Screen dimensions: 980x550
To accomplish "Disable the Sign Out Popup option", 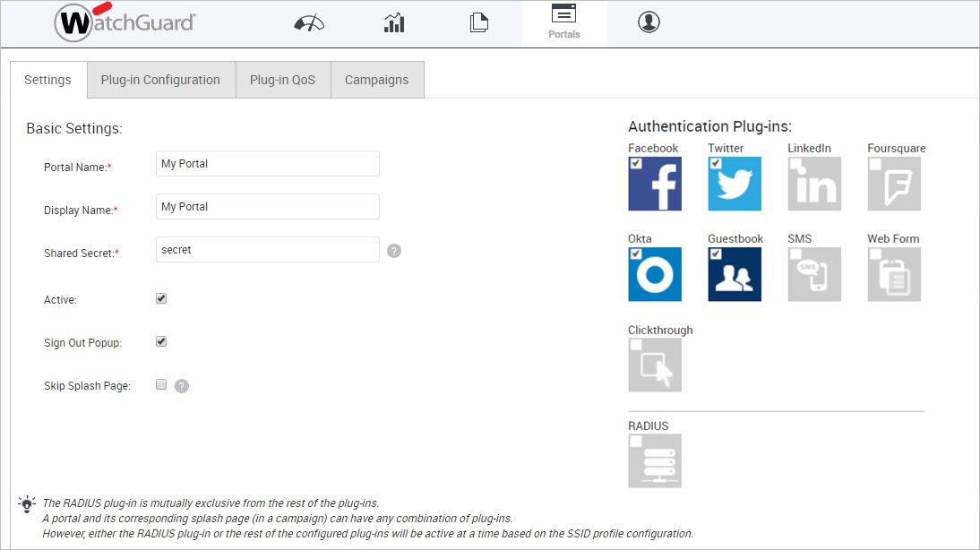I will (x=160, y=343).
